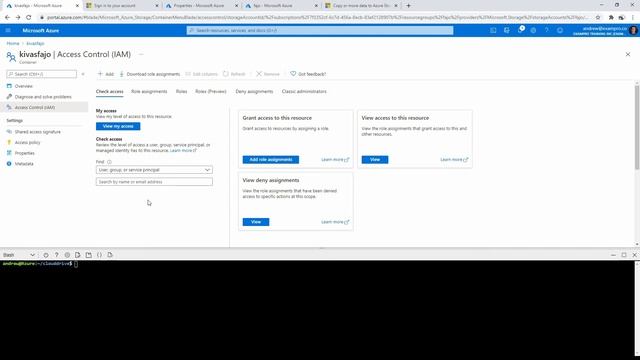
Task: Click View under View deny assignments
Action: tap(256, 222)
